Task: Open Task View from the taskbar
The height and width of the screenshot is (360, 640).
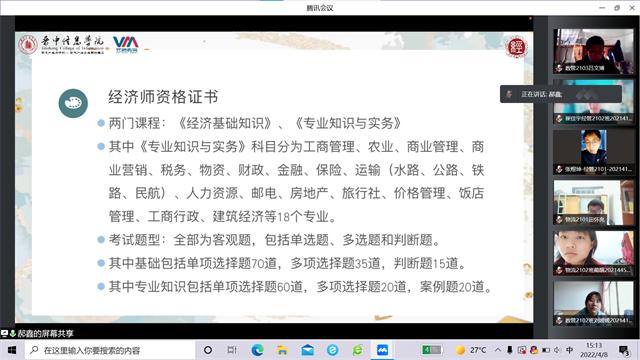Action: click(232, 350)
